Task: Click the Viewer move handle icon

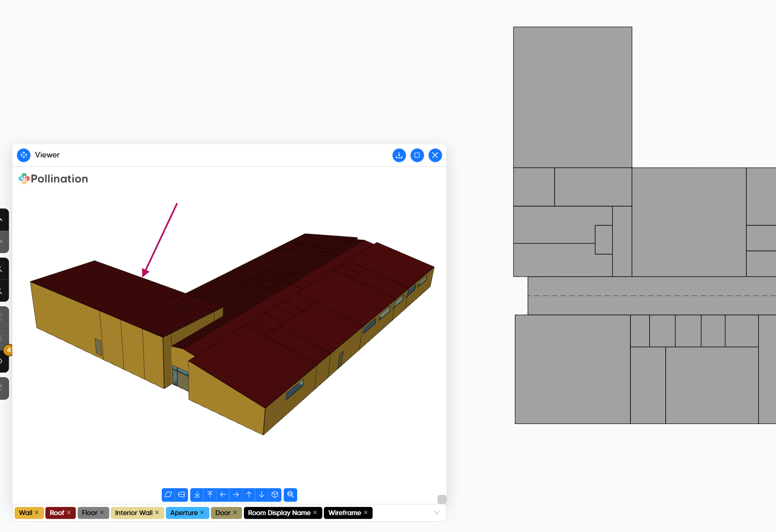Action: (x=24, y=155)
